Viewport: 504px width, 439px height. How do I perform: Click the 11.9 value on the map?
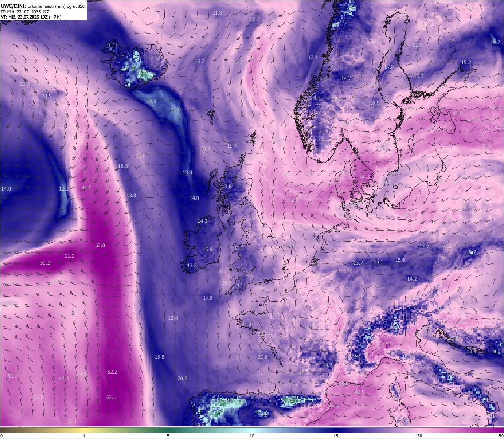point(176,109)
